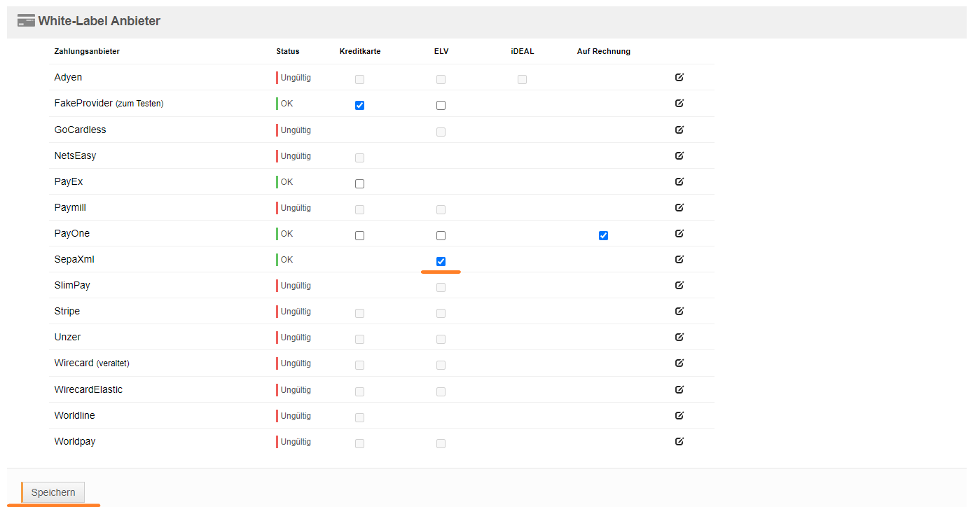Viewport: 980px width, 507px height.
Task: Click the iDEAL column header
Action: pyautogui.click(x=523, y=51)
